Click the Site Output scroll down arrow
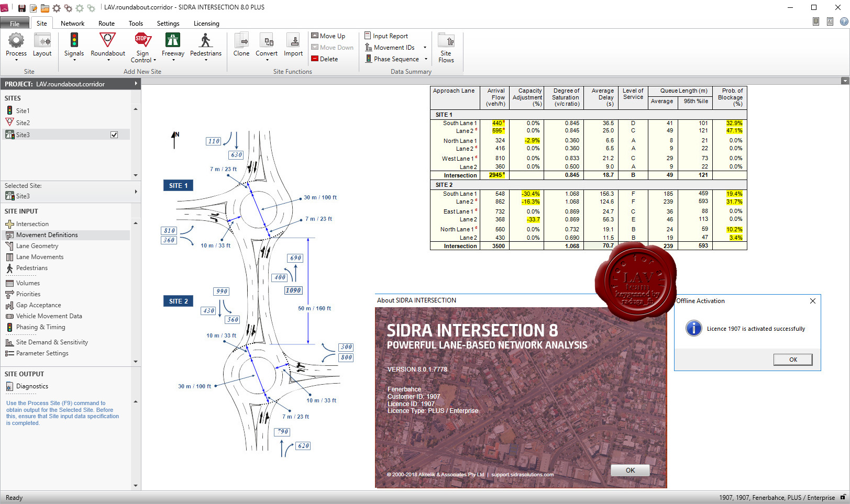Viewport: 850px width, 504px height. click(x=136, y=486)
